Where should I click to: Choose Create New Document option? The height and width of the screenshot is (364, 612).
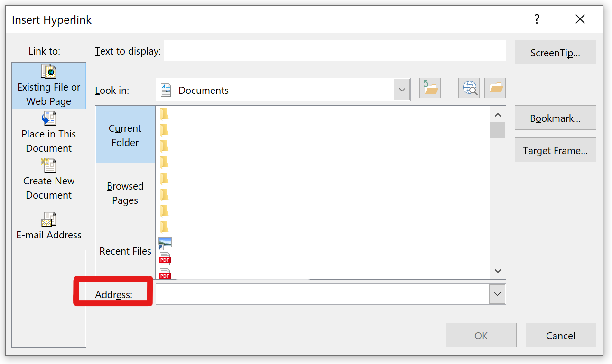(x=49, y=180)
